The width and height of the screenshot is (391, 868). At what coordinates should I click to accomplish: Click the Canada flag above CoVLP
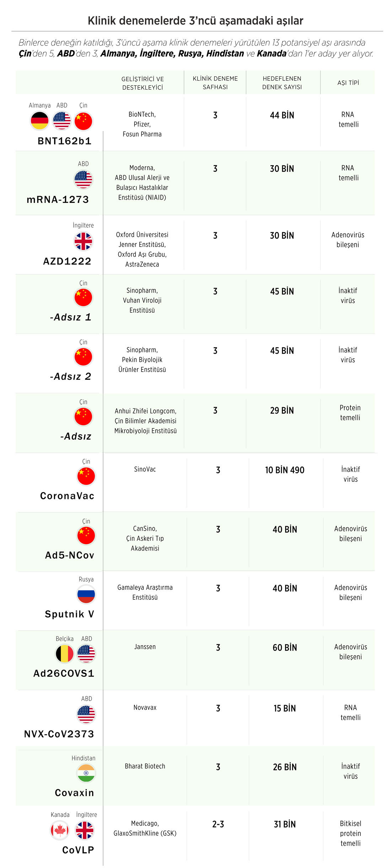pos(60,830)
